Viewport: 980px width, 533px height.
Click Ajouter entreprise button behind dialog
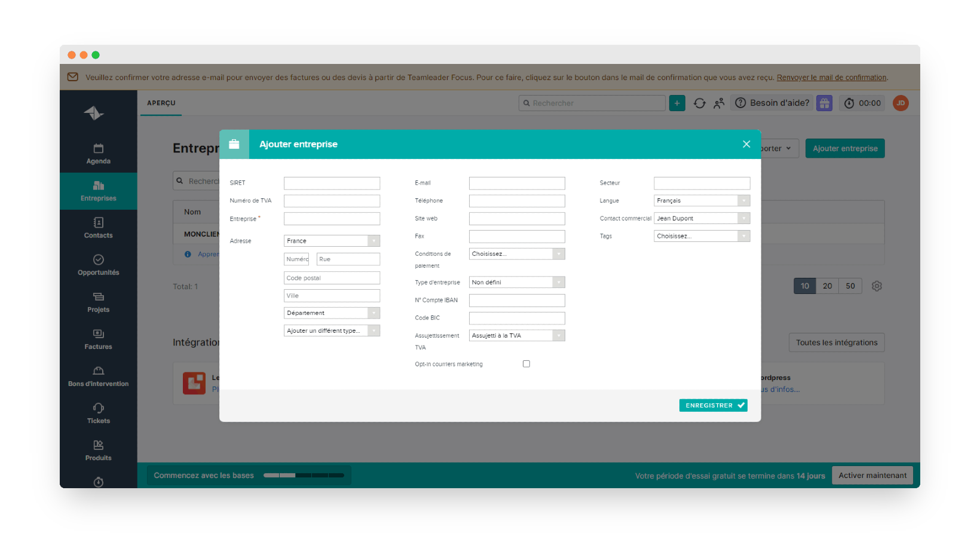845,148
